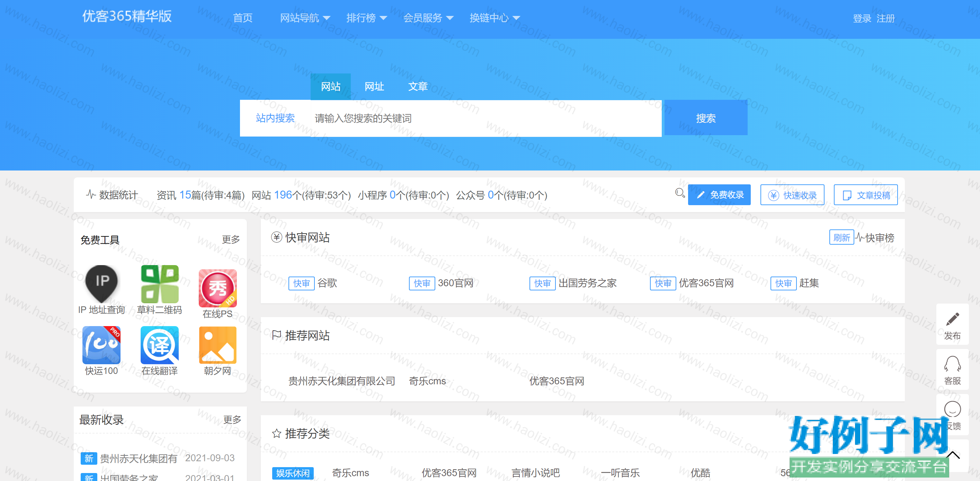Expand the 会员服务 dropdown menu
The height and width of the screenshot is (481, 980).
(x=428, y=18)
